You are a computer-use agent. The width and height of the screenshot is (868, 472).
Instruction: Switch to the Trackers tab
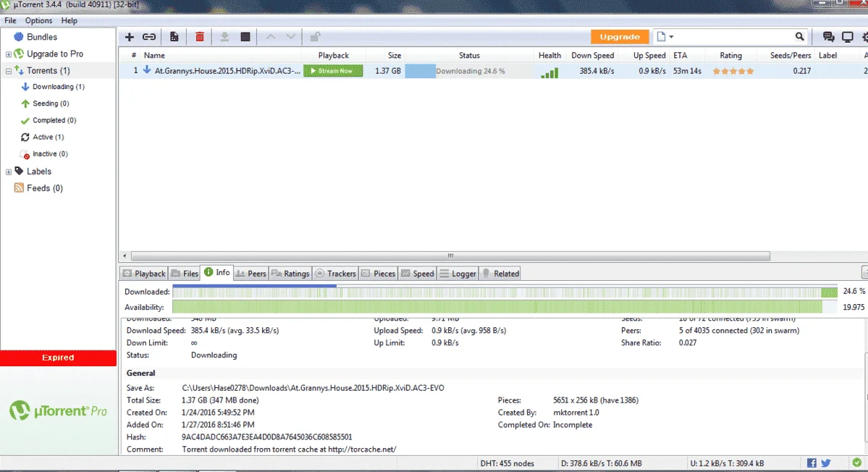click(335, 274)
